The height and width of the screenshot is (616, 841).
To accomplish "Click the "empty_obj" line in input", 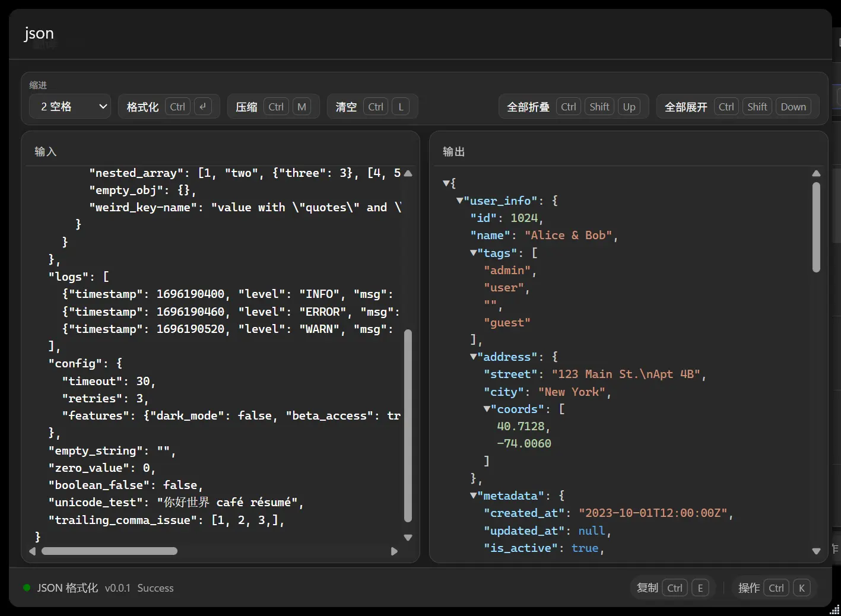I will pos(142,190).
